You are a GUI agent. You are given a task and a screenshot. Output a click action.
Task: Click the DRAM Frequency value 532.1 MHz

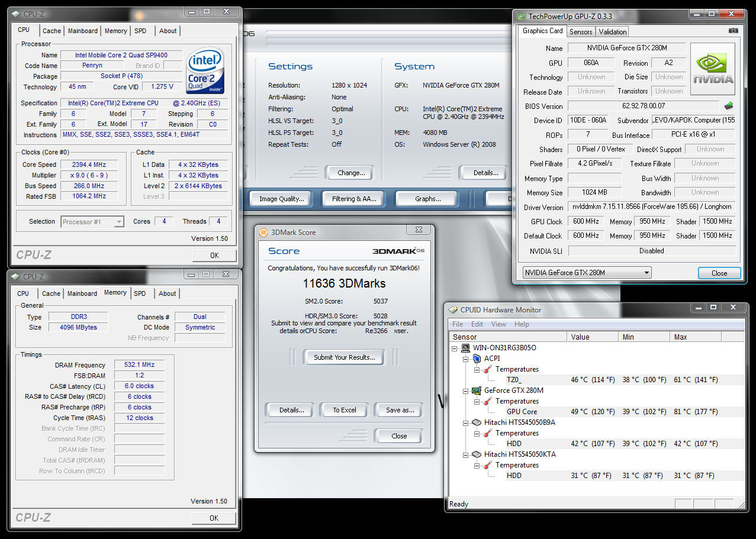[x=140, y=365]
